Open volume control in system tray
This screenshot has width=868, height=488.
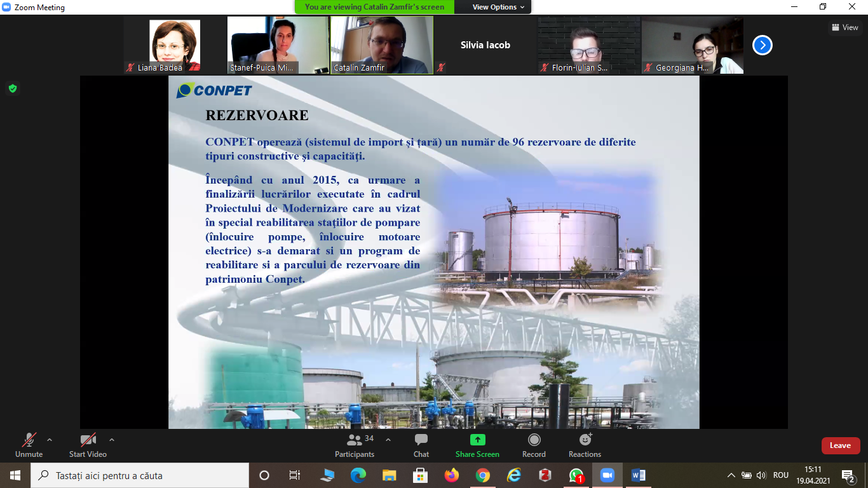(x=762, y=475)
